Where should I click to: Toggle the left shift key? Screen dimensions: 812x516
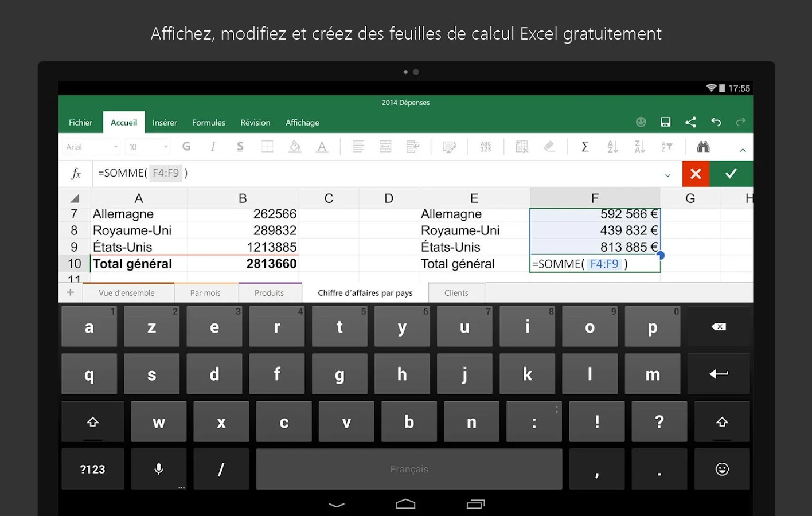pyautogui.click(x=92, y=422)
